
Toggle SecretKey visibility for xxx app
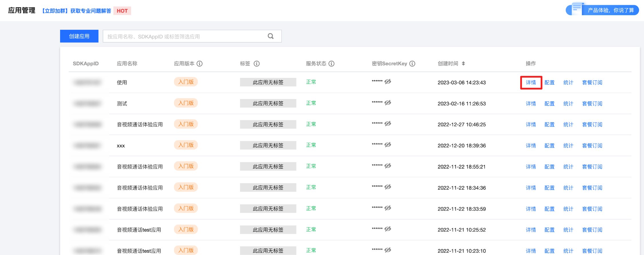pyautogui.click(x=388, y=145)
